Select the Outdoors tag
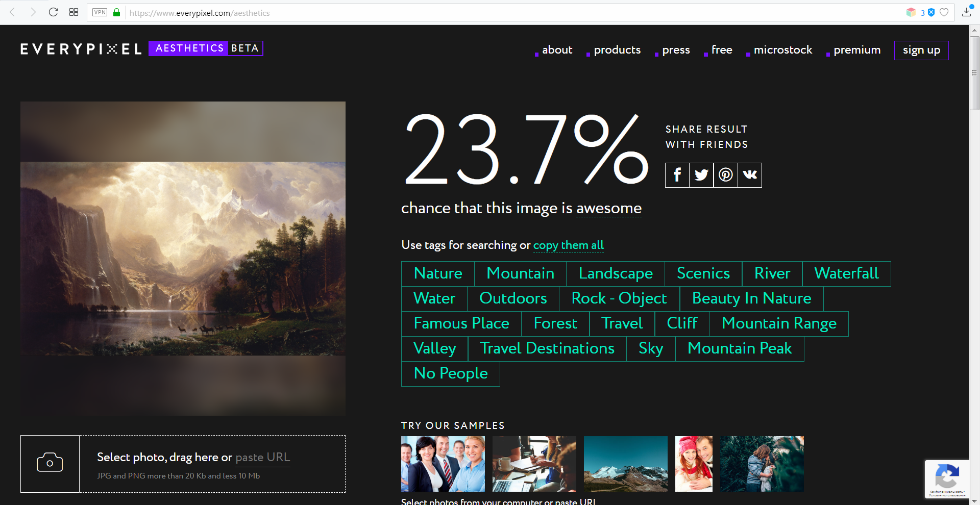 [513, 299]
